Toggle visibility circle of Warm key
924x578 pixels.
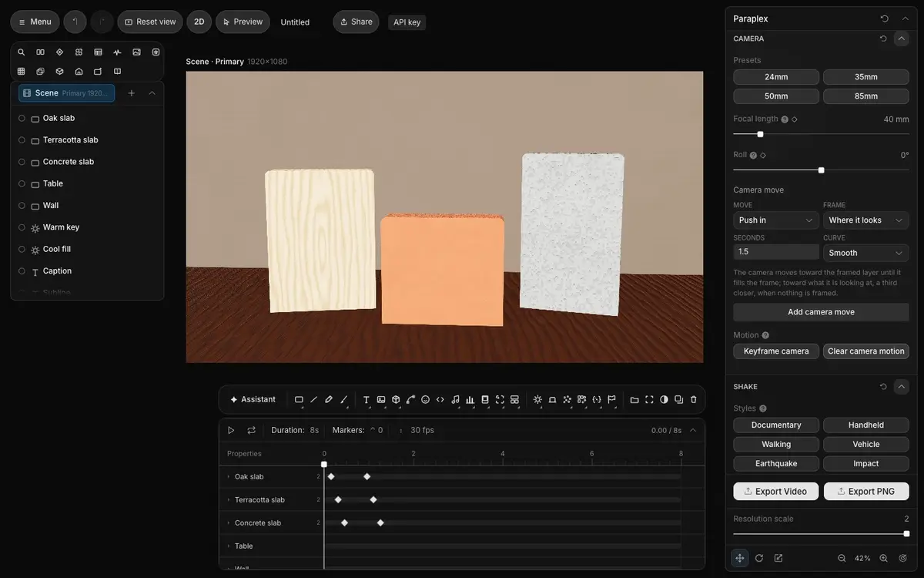point(22,227)
